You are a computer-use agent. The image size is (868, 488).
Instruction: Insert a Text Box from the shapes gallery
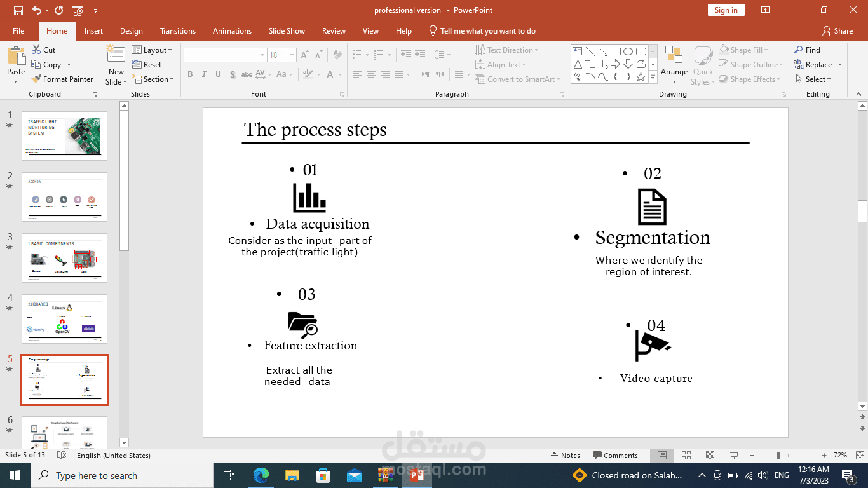click(577, 50)
